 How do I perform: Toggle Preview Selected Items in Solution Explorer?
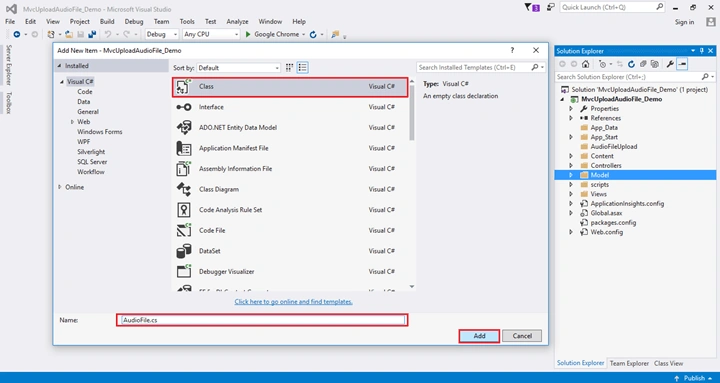[682, 64]
